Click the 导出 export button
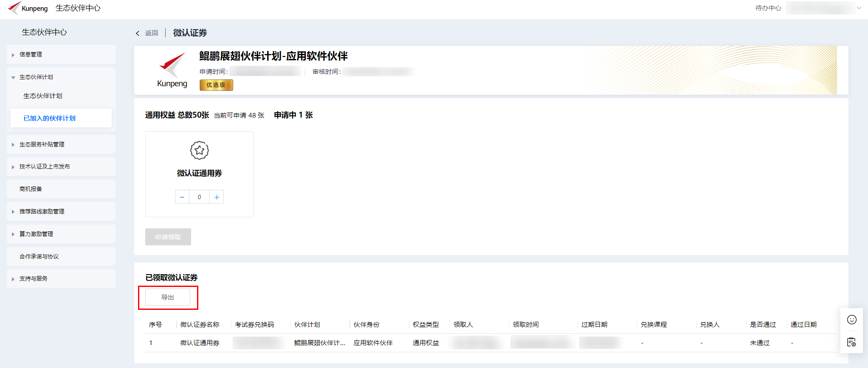The image size is (868, 368). point(168,297)
